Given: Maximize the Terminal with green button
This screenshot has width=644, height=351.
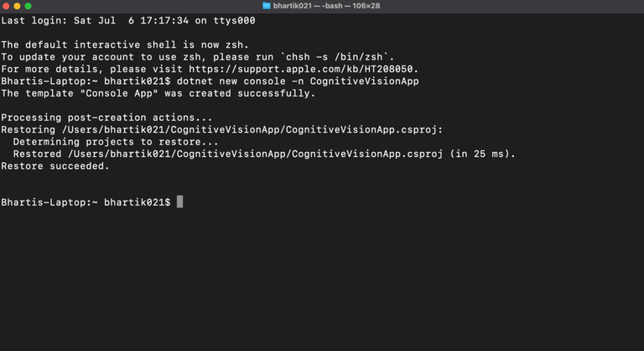Looking at the screenshot, I should click(x=28, y=6).
